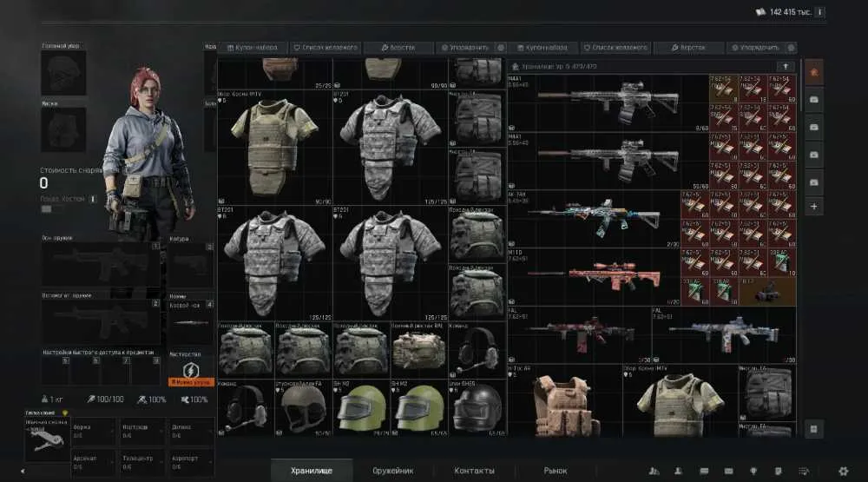
Task: Click the Кобура holster slot
Action: 190,264
